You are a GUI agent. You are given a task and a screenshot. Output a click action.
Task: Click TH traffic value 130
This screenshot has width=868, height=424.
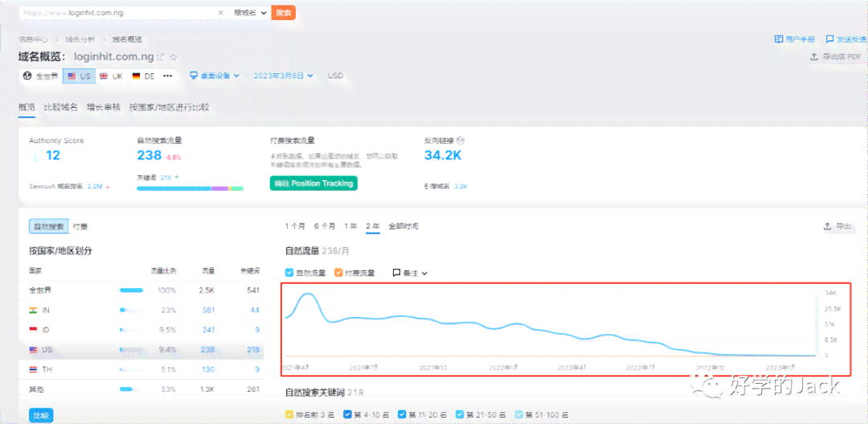pos(209,369)
